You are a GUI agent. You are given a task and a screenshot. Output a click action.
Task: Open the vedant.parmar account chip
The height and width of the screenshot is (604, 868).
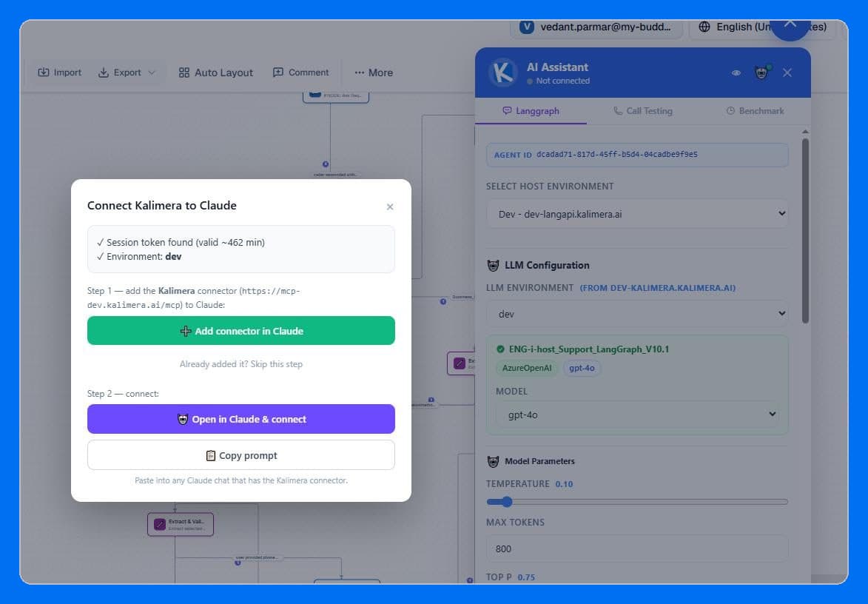tap(596, 27)
